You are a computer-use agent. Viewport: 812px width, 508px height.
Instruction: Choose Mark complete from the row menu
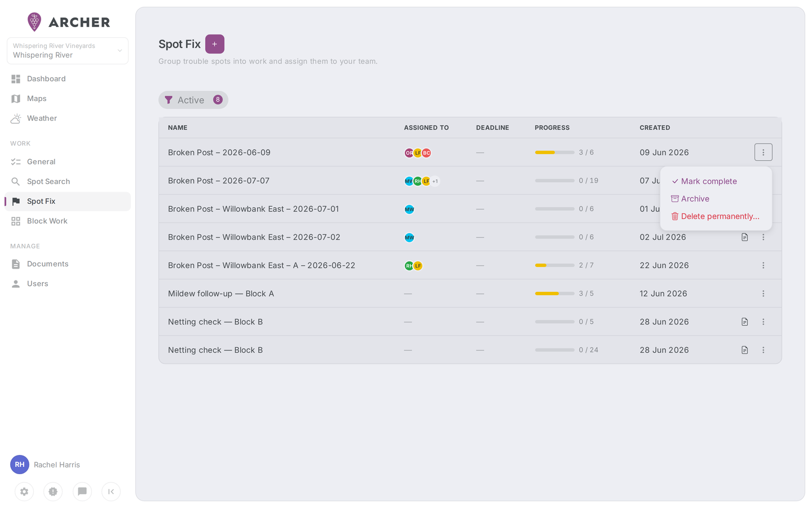pyautogui.click(x=716, y=181)
